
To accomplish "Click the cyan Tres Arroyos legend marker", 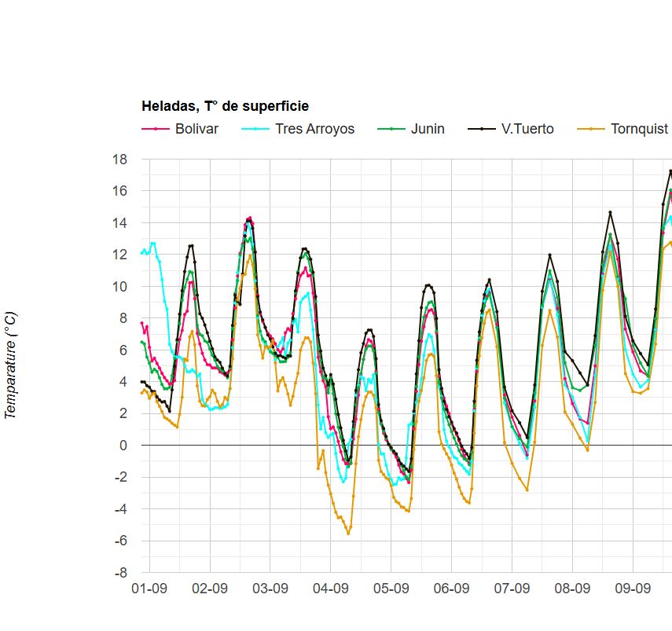I will point(255,129).
